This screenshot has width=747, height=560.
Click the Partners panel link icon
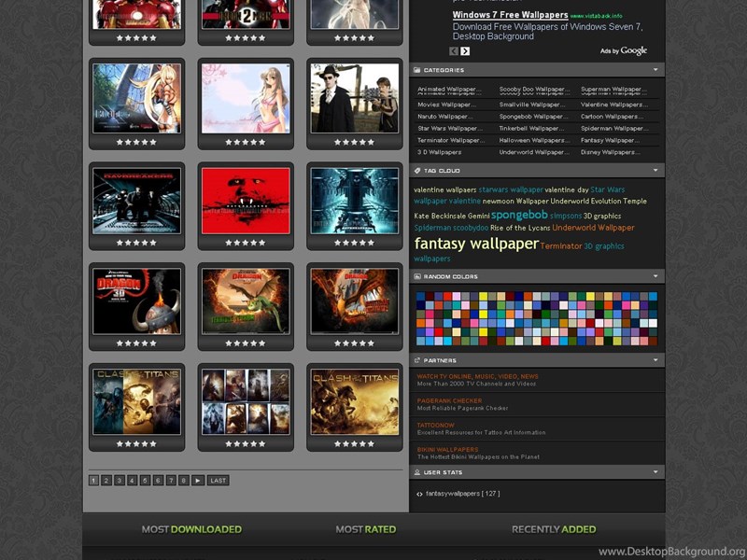(417, 360)
